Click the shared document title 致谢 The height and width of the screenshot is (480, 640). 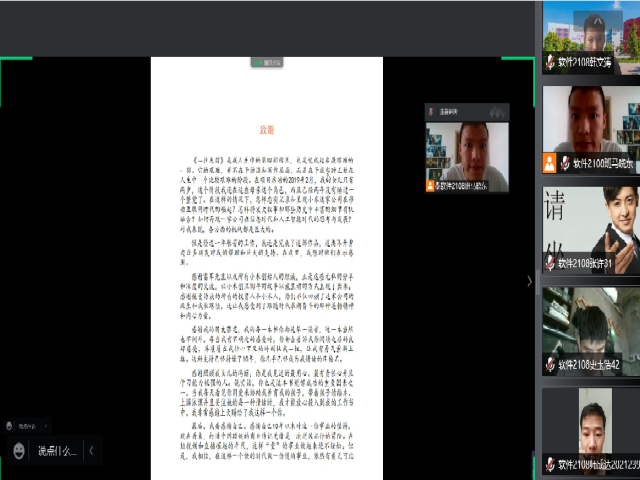pos(266,129)
